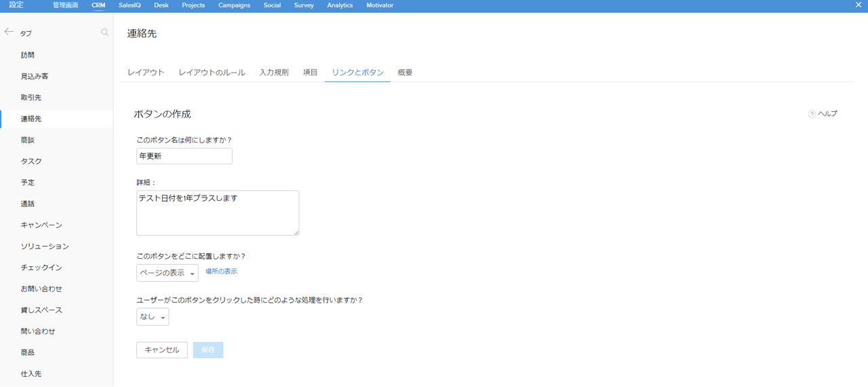The width and height of the screenshot is (868, 387).
Task: Select the リンクとボタン tab
Action: point(357,72)
